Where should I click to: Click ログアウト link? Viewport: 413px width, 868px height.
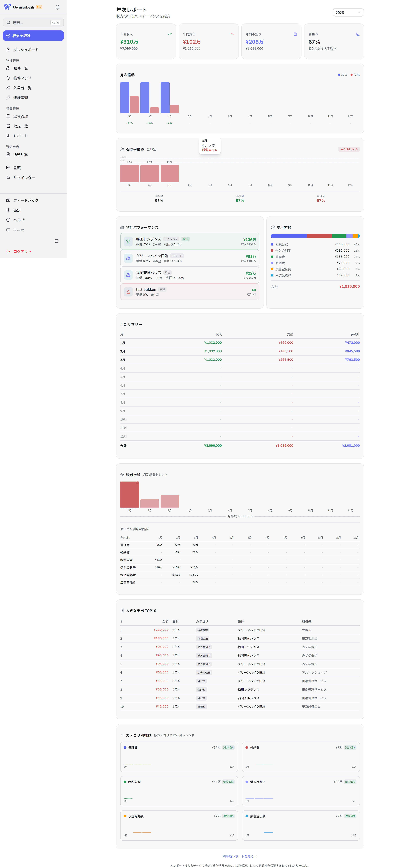(x=22, y=251)
